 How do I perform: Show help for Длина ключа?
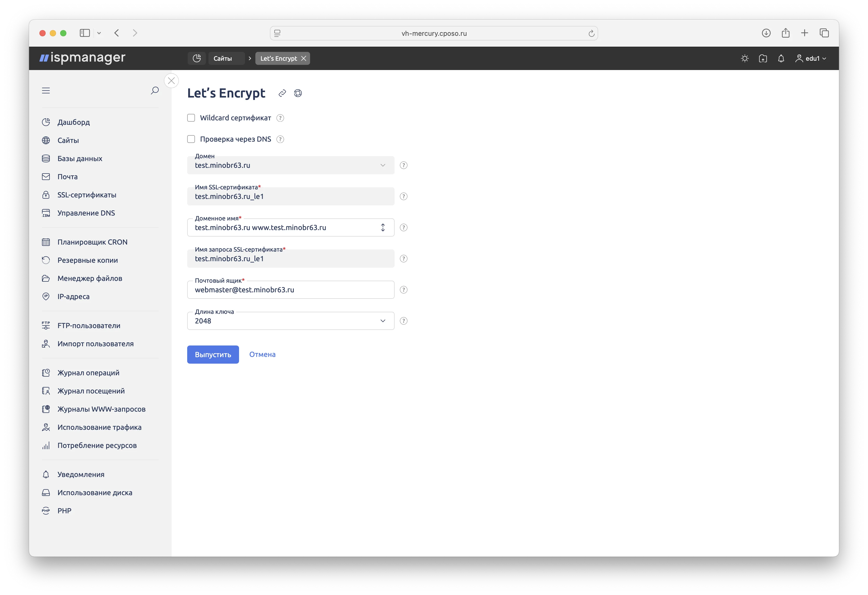[404, 321]
